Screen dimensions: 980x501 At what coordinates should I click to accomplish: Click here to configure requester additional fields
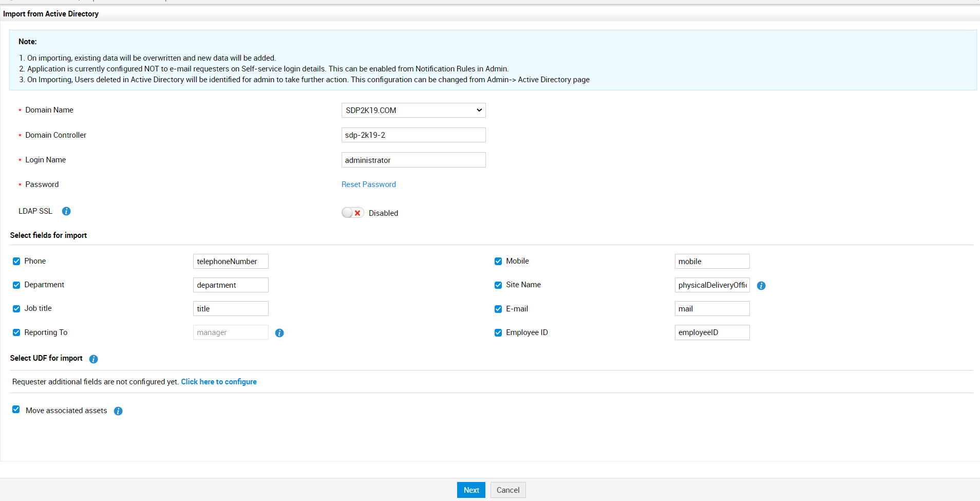pyautogui.click(x=218, y=381)
